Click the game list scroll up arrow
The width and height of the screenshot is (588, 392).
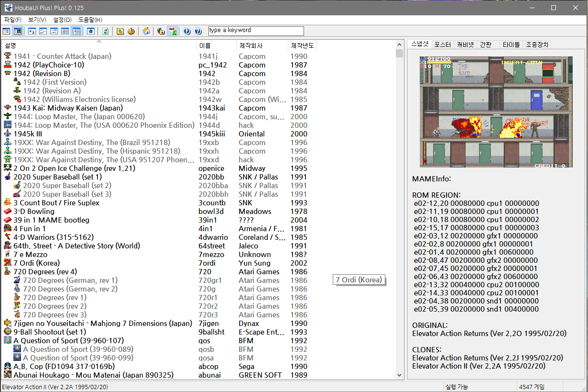[x=400, y=45]
